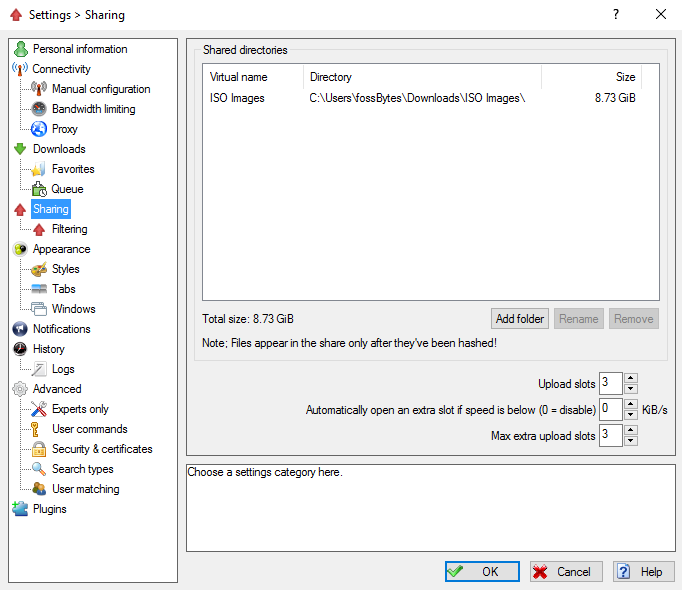
Task: Click the Personal information person icon
Action: coord(20,49)
